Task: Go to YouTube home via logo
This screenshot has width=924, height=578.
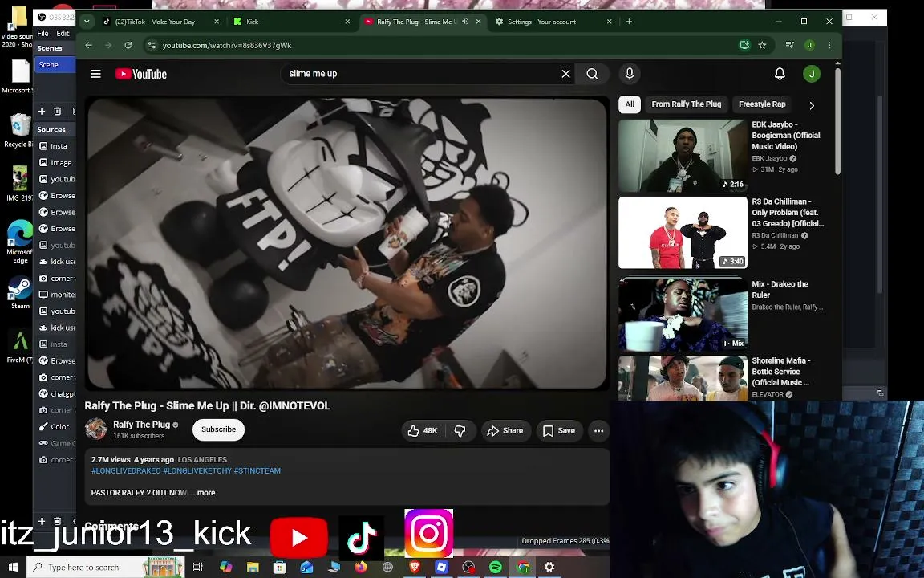Action: (x=141, y=74)
